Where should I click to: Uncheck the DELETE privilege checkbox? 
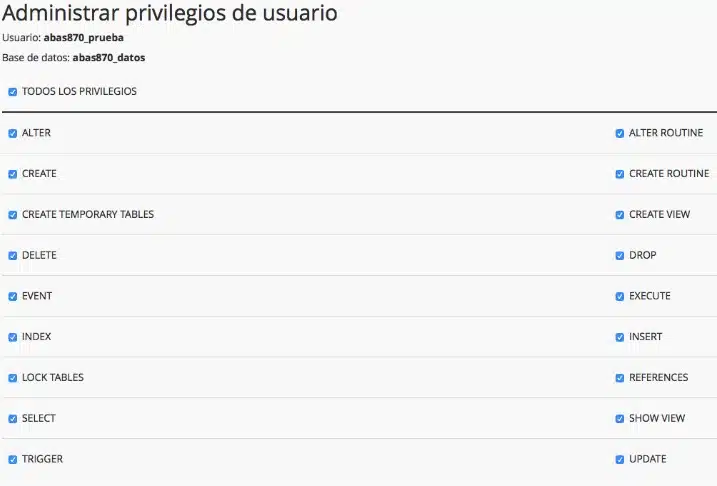(13, 256)
